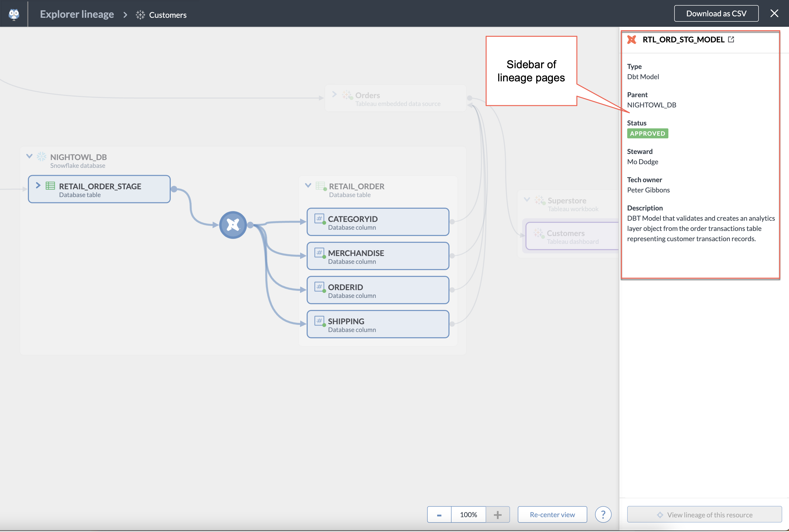789x532 pixels.
Task: Click the Tableau icon of Customers dashboard
Action: pos(539,233)
